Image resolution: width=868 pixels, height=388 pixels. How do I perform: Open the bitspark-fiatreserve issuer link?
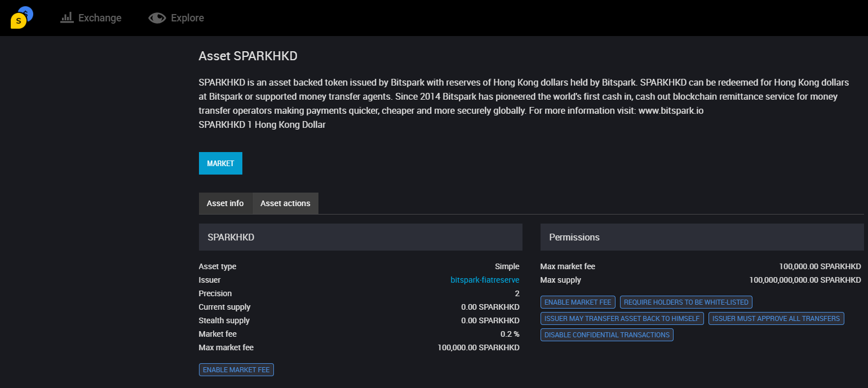485,280
